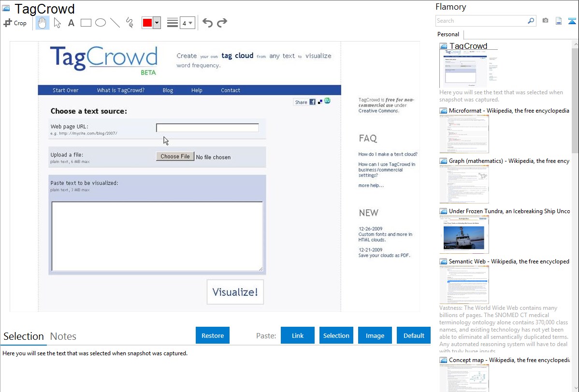Click the Help menu item

pyautogui.click(x=197, y=90)
